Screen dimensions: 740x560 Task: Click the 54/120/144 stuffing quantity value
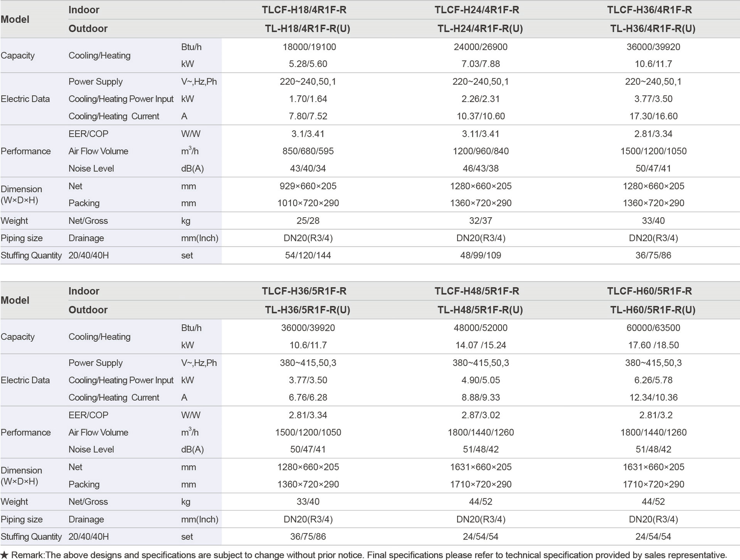point(308,256)
